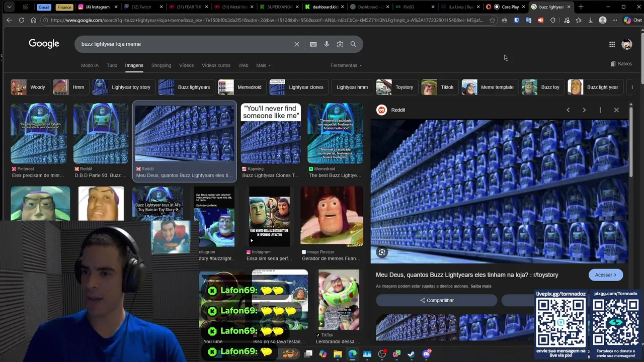The width and height of the screenshot is (644, 362).
Task: Open Microsoft Edge from the taskbar
Action: 352,354
